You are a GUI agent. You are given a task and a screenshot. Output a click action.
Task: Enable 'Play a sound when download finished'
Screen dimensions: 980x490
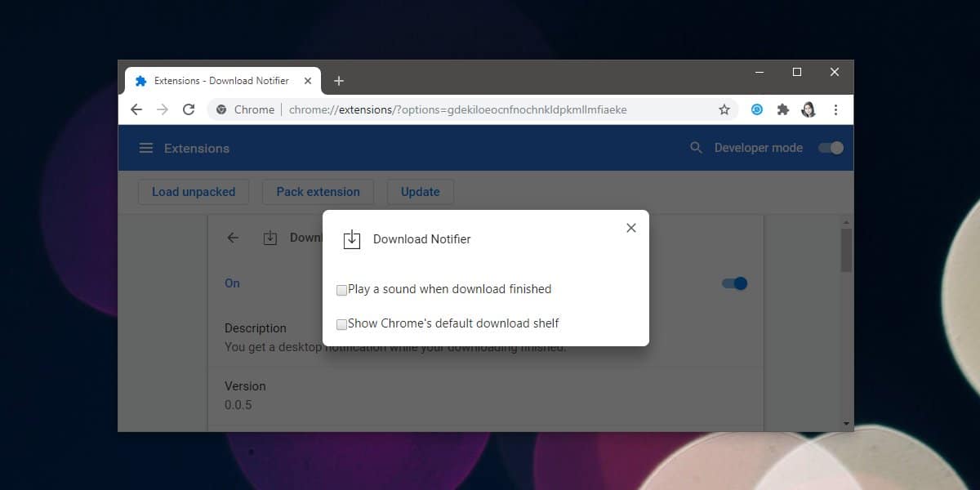[341, 290]
